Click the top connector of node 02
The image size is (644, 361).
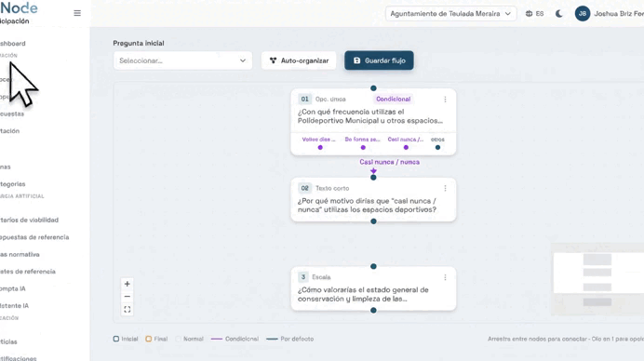pyautogui.click(x=373, y=178)
